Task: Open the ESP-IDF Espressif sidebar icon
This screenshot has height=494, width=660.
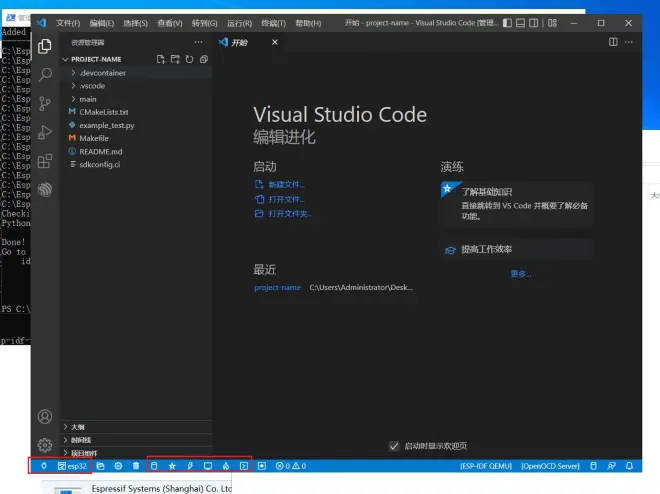Action: pos(45,189)
